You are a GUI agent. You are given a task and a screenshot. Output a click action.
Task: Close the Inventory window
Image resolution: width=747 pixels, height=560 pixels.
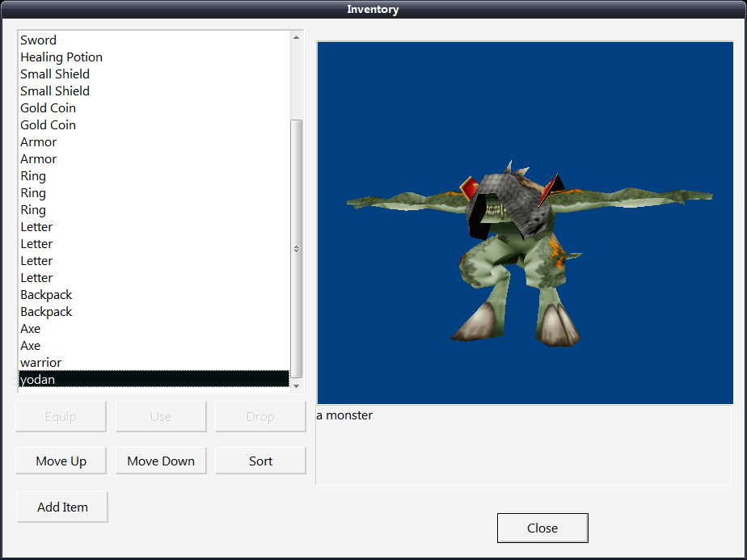pyautogui.click(x=542, y=528)
